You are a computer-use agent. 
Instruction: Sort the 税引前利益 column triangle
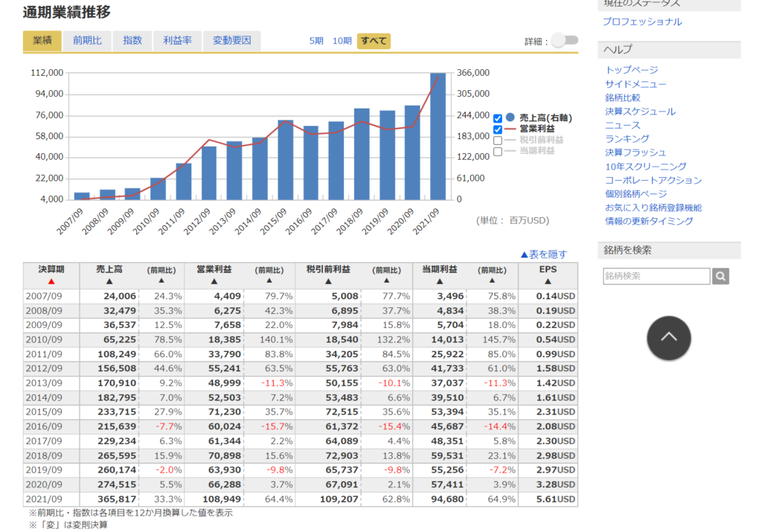coord(327,281)
